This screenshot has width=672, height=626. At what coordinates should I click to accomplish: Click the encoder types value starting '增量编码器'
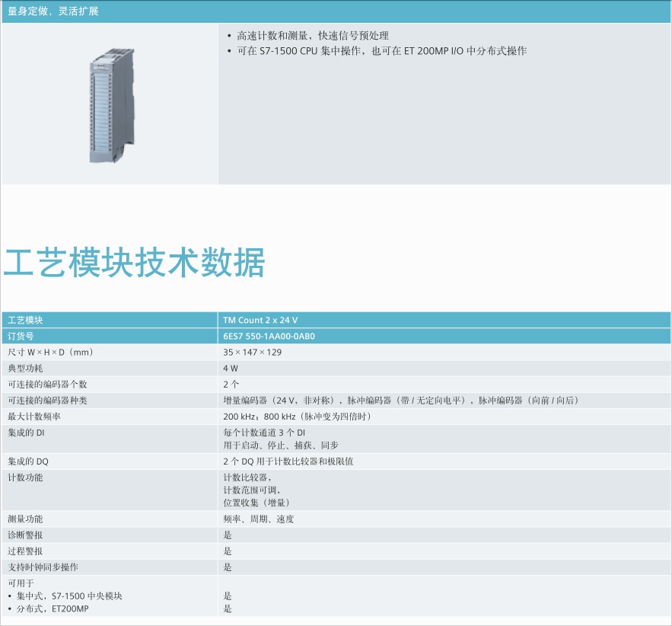(402, 401)
